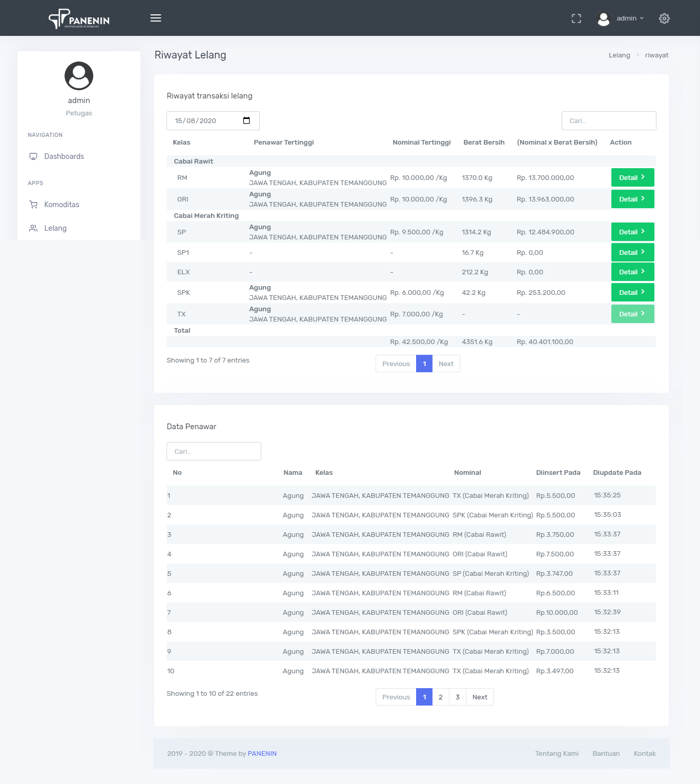The height and width of the screenshot is (784, 700).
Task: Click the Lelang breadcrumb link
Action: [x=619, y=55]
